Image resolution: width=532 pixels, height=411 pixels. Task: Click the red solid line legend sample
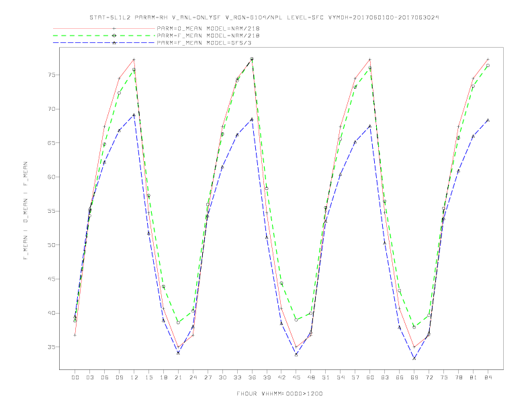coord(104,28)
